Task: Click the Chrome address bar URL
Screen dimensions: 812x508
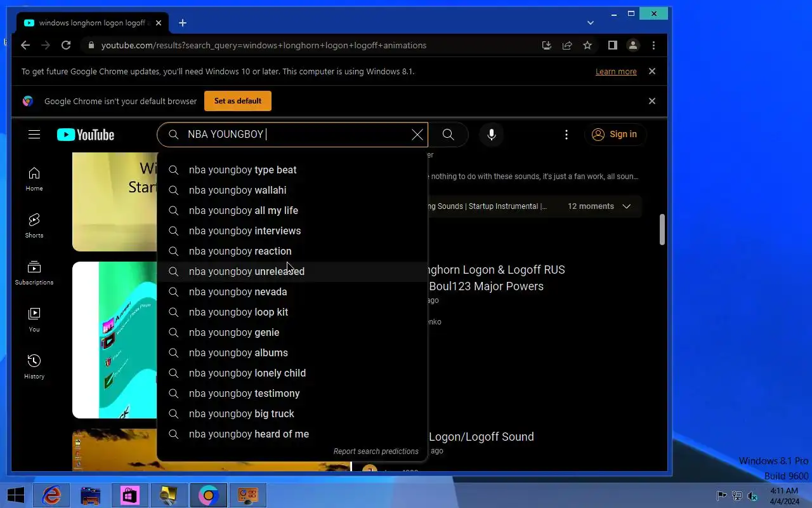Action: 264,45
